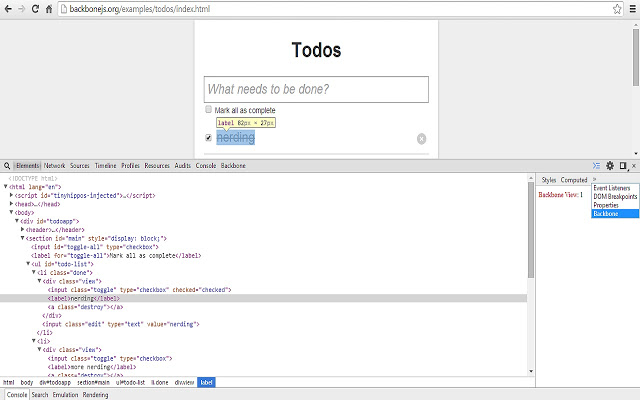The height and width of the screenshot is (400, 640).
Task: Click the div.view breadcrumb
Action: coord(184,382)
